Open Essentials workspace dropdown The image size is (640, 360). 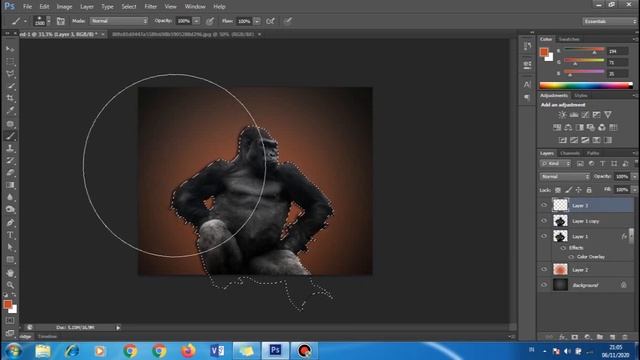tap(609, 21)
